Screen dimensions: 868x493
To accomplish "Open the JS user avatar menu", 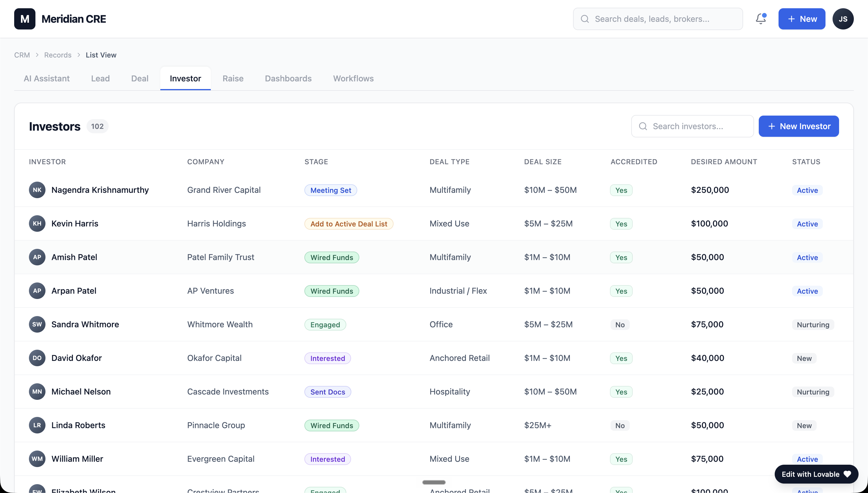I will point(843,19).
